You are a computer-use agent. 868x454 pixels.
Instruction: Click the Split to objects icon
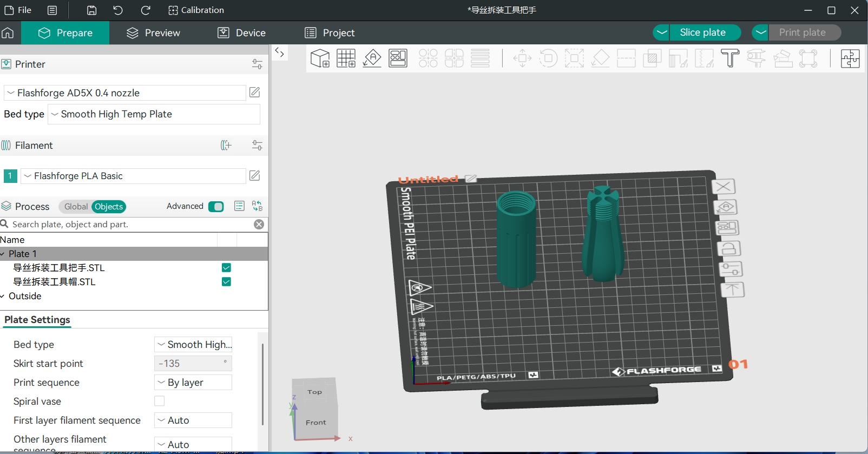[428, 58]
